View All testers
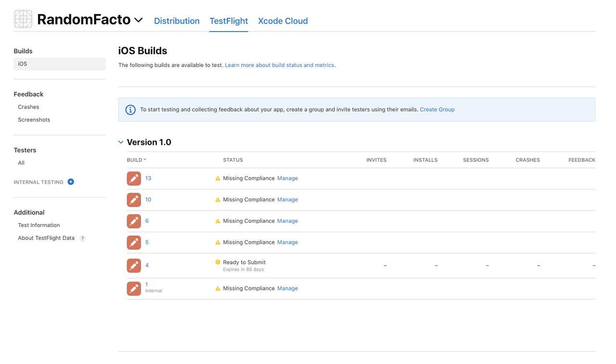 click(x=21, y=163)
